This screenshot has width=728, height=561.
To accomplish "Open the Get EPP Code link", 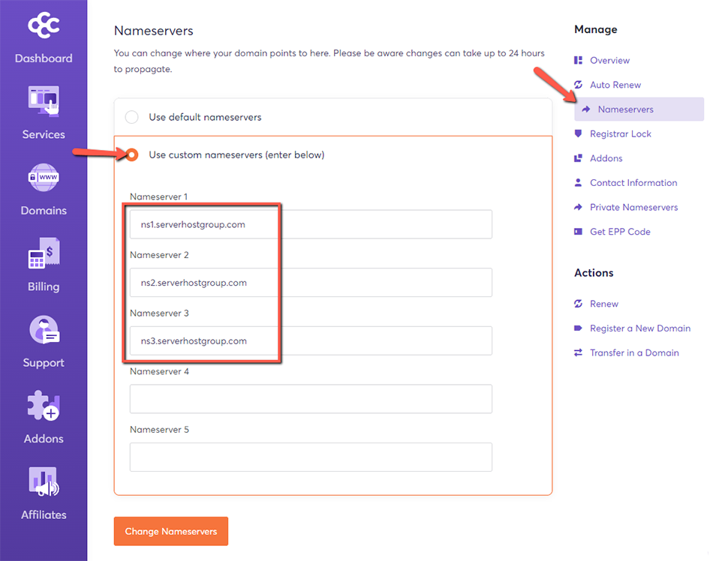I will pyautogui.click(x=620, y=232).
